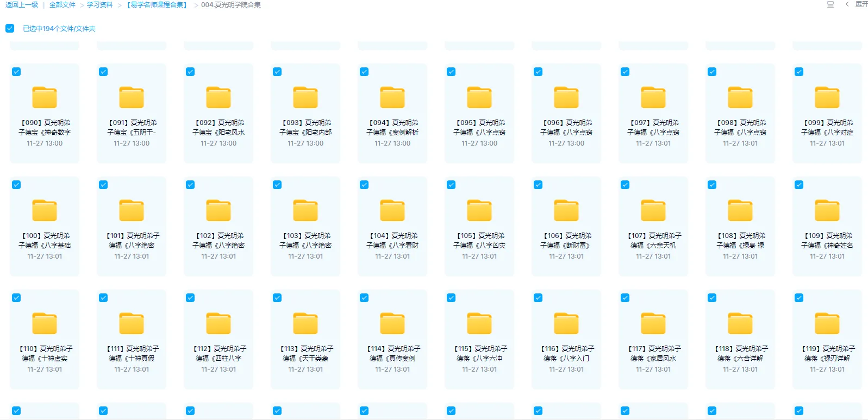Go back via 返回上一级 link
Viewport: 868px width, 420px height.
tap(22, 5)
